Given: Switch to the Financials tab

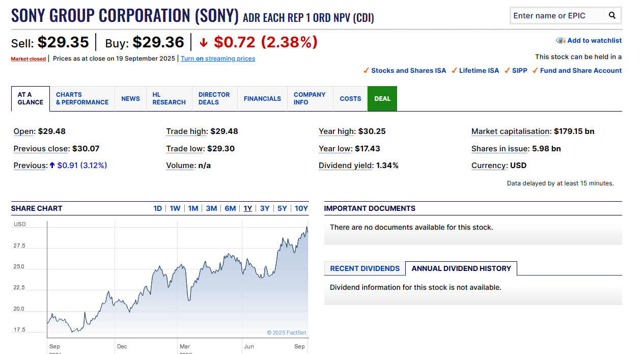Looking at the screenshot, I should click(x=262, y=99).
